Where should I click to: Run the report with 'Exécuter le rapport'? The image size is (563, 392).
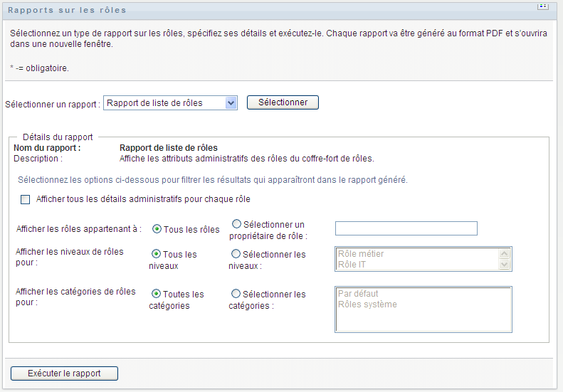click(64, 374)
